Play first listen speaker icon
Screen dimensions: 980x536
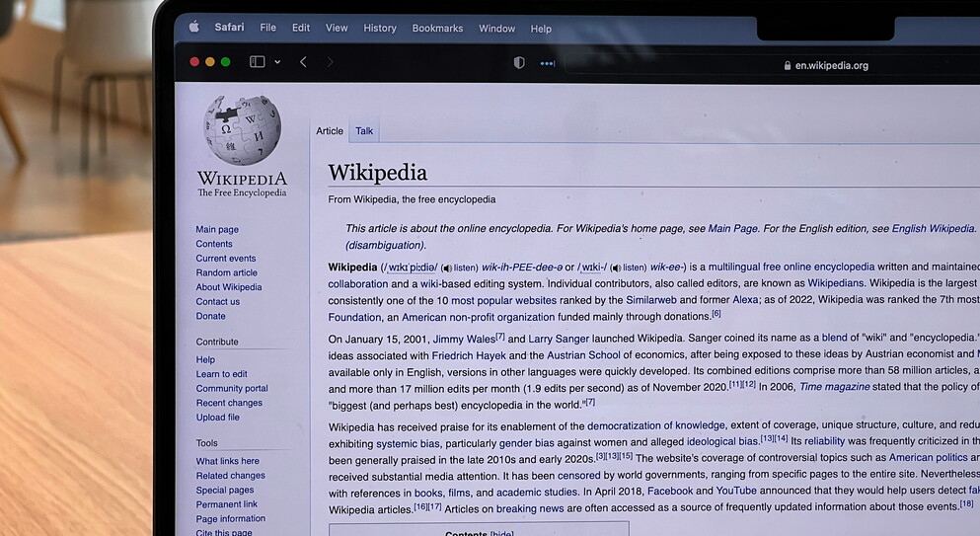coord(447,268)
